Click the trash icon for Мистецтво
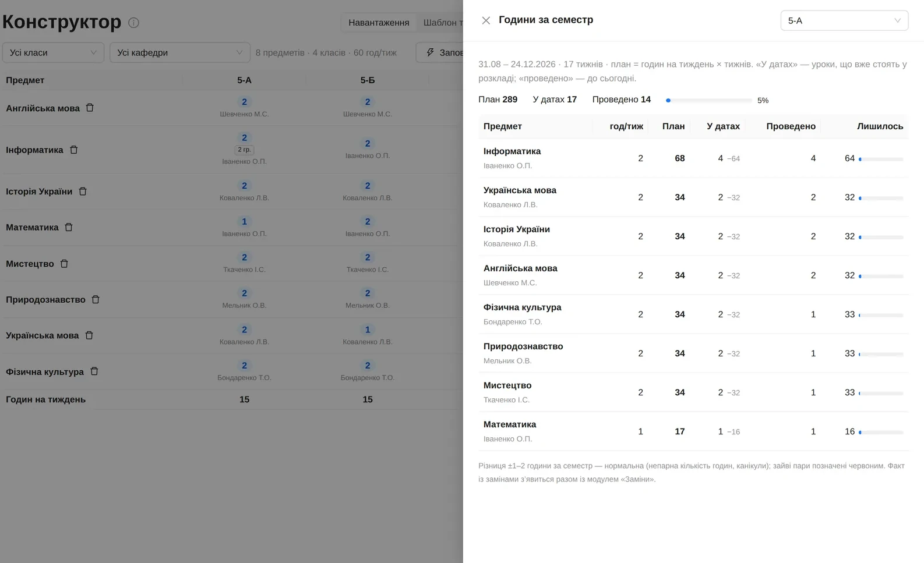 [64, 264]
